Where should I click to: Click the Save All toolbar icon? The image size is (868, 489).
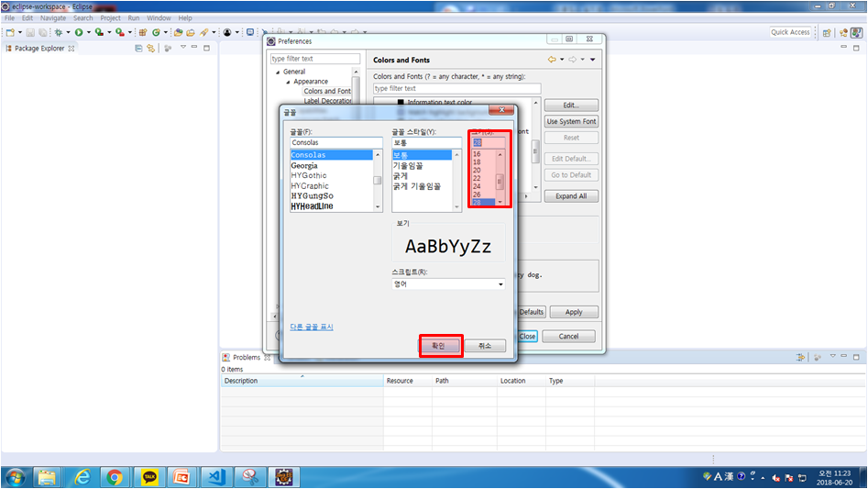point(43,33)
